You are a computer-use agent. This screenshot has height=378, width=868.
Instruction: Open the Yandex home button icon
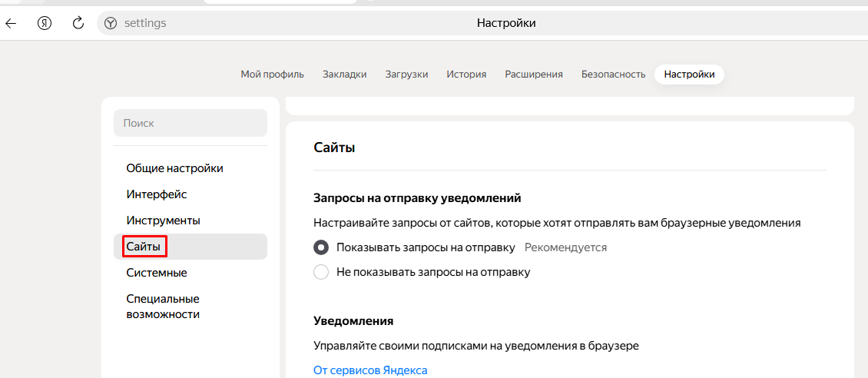[45, 23]
